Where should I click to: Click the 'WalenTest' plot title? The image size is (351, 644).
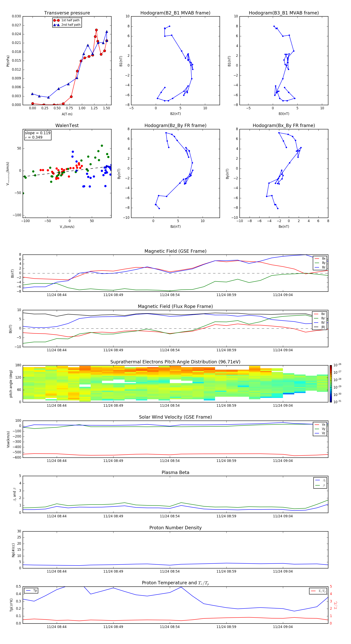pos(67,125)
